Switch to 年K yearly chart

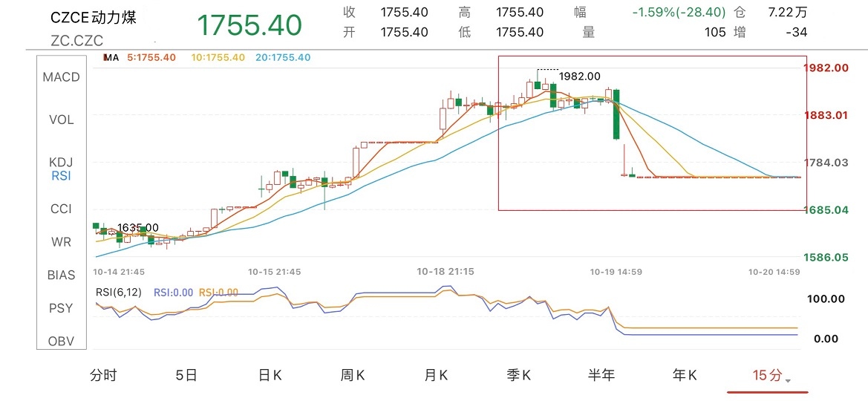685,376
